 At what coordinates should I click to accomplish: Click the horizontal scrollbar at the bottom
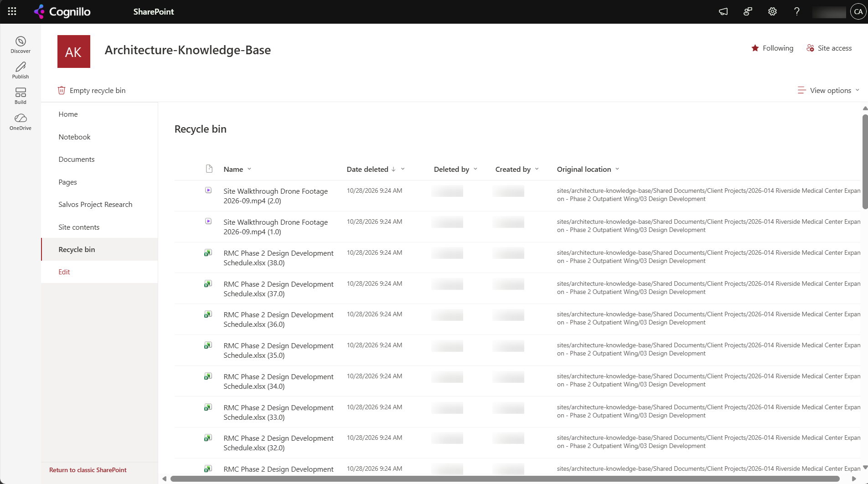coord(505,479)
